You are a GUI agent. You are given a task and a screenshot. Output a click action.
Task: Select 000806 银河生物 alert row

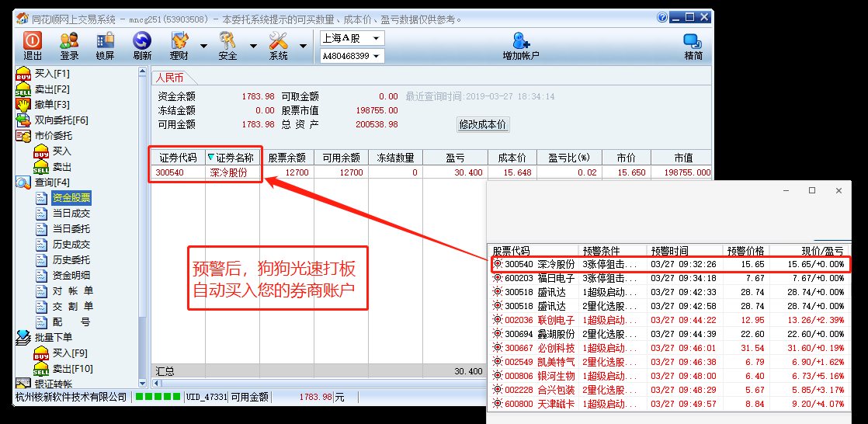coord(669,376)
